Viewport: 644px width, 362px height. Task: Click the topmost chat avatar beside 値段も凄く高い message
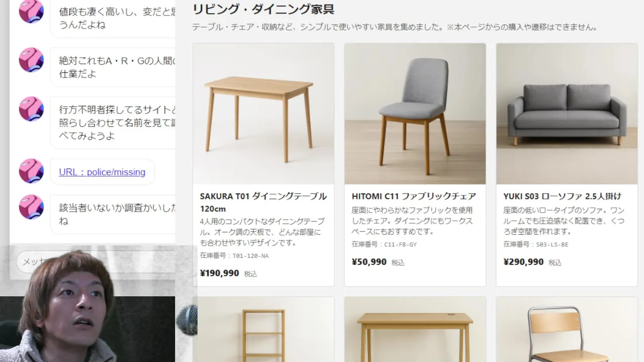point(31,11)
